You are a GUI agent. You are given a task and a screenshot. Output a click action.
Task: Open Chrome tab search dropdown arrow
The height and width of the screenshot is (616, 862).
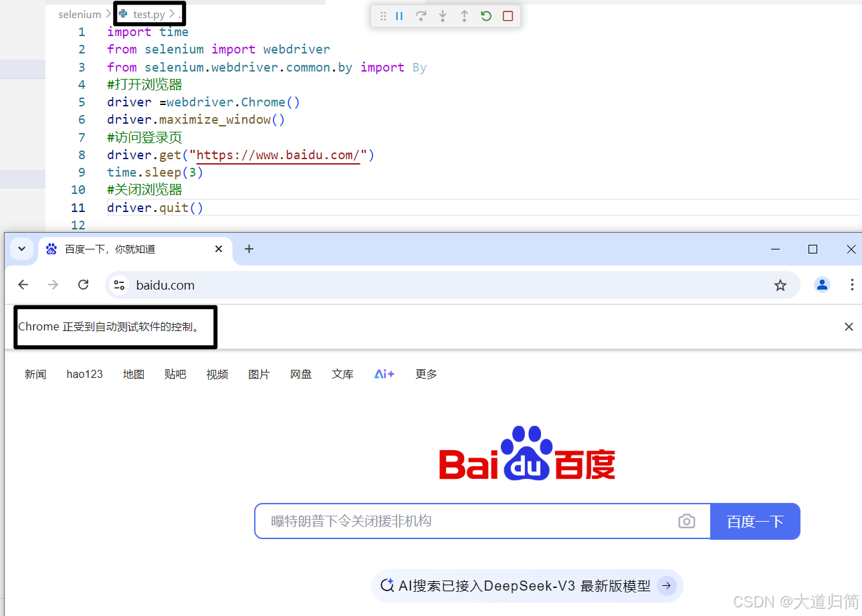pyautogui.click(x=21, y=249)
